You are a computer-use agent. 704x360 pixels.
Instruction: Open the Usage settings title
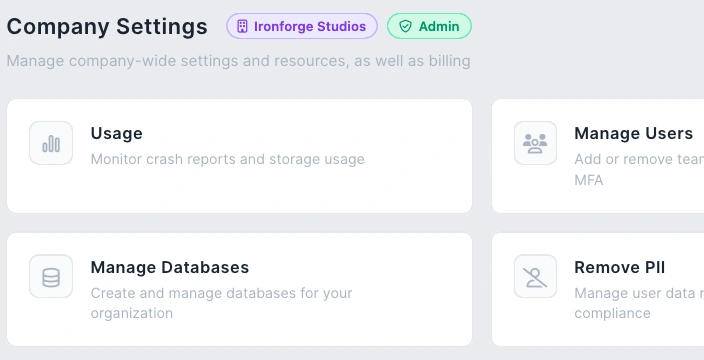117,133
